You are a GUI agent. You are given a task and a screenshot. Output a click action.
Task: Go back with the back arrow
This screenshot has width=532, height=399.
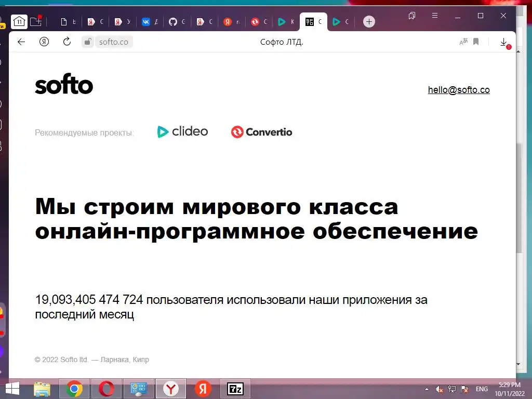pos(21,42)
